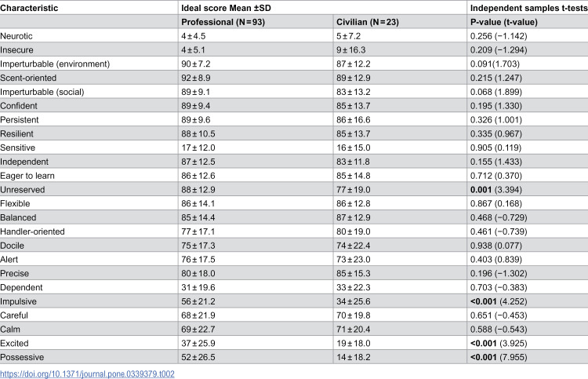Open the doi.org journal.pone link
588x379 pixels.
tap(87, 374)
